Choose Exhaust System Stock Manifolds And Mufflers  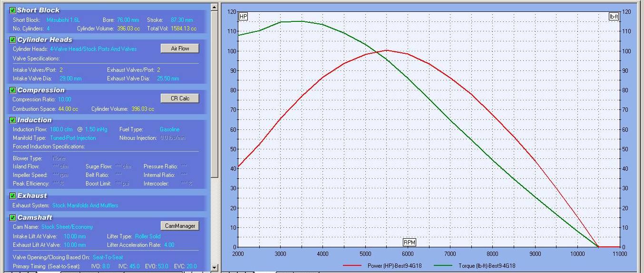[85, 205]
